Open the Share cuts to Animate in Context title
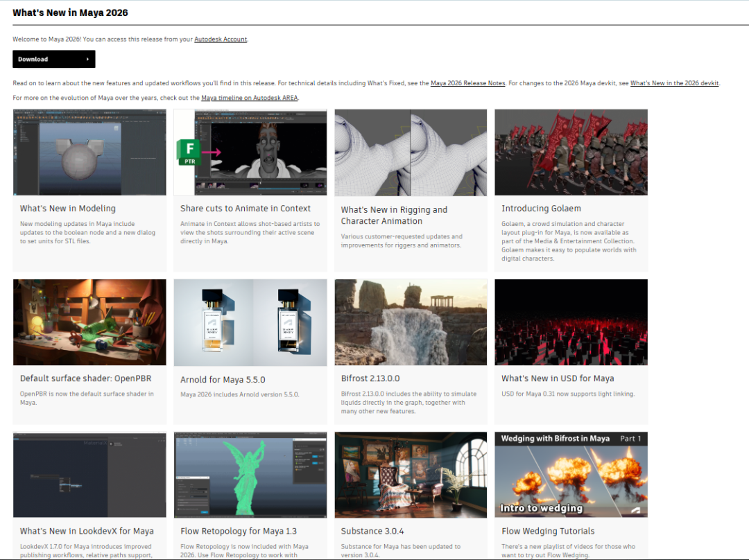 point(245,209)
